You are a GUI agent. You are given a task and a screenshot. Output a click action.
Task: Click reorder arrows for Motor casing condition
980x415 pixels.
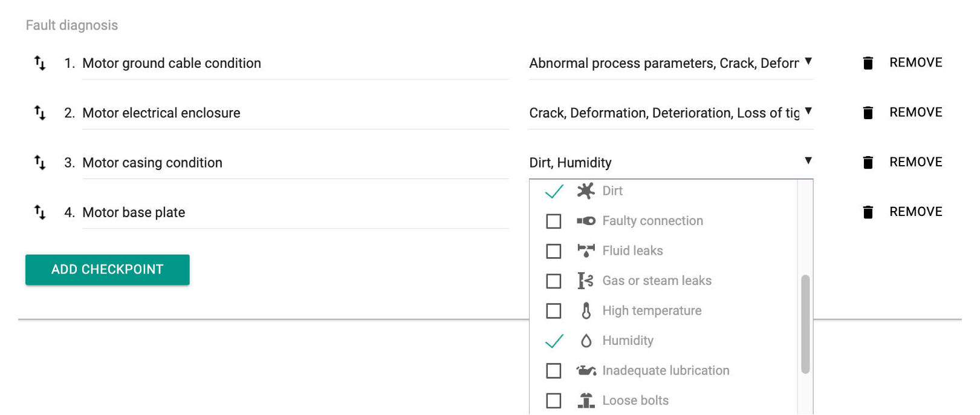[40, 162]
